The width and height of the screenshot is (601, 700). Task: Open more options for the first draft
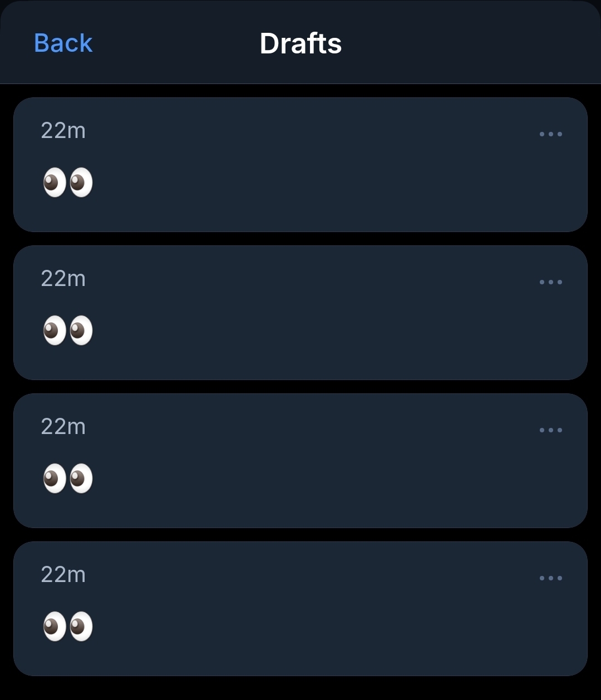point(550,134)
